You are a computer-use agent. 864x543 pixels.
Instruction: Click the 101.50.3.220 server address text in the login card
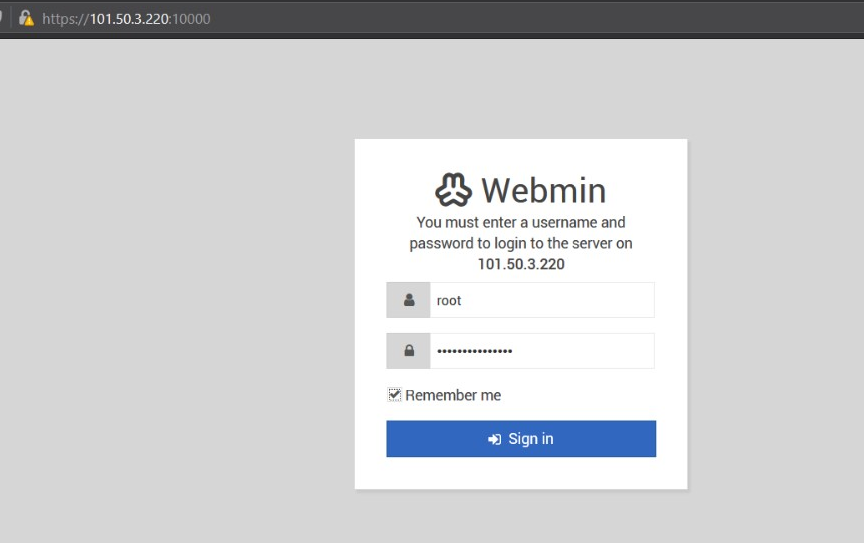(x=521, y=264)
